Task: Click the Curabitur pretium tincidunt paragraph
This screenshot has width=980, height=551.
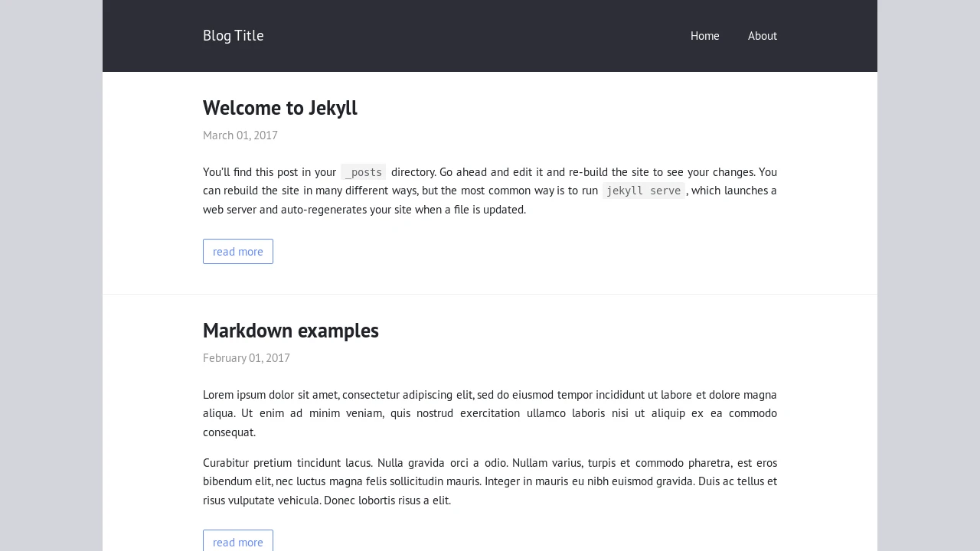Action: click(x=490, y=481)
